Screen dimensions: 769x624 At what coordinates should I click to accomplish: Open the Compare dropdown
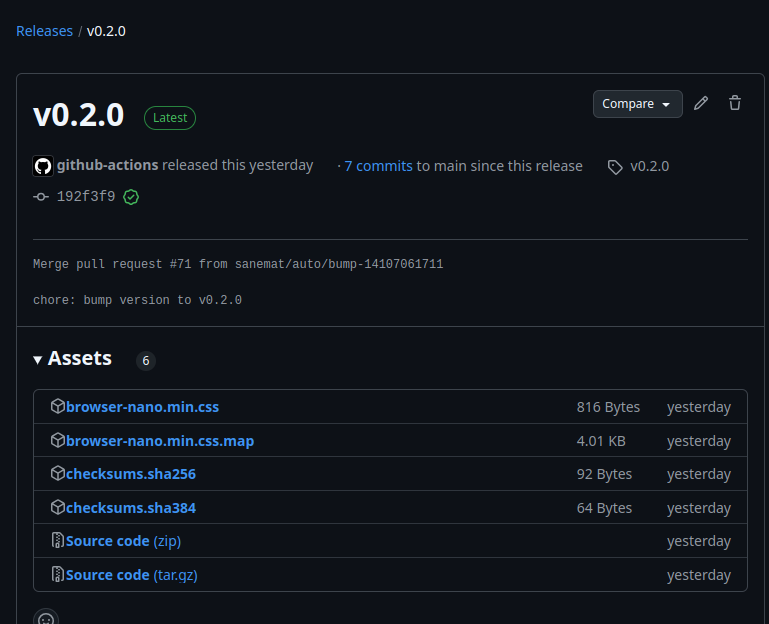click(x=637, y=104)
